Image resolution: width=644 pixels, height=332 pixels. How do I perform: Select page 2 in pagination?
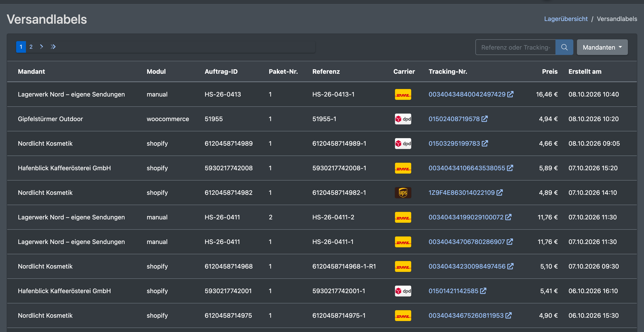point(31,47)
